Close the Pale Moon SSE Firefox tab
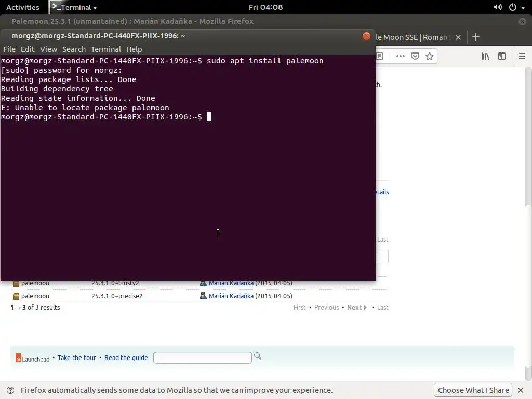532x399 pixels. coord(458,37)
